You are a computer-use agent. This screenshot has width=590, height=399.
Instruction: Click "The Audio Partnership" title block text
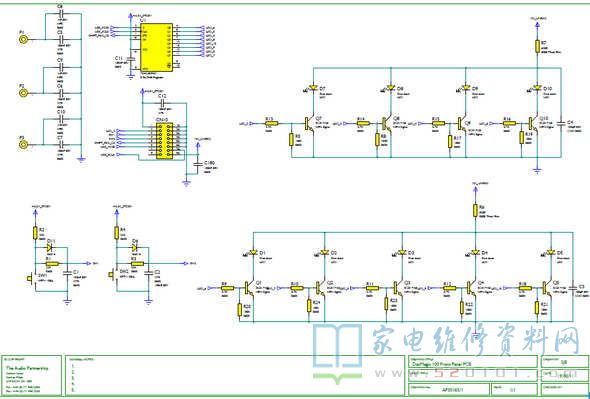pyautogui.click(x=27, y=368)
